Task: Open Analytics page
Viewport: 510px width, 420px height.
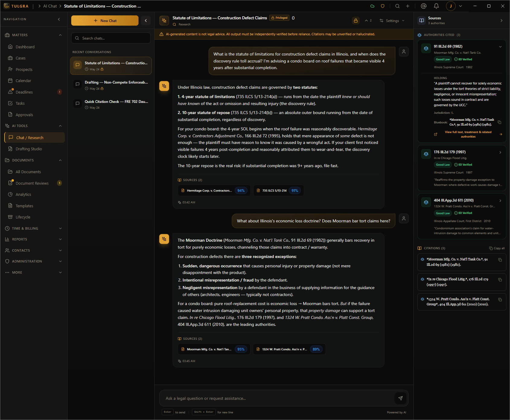Action: [34, 194]
